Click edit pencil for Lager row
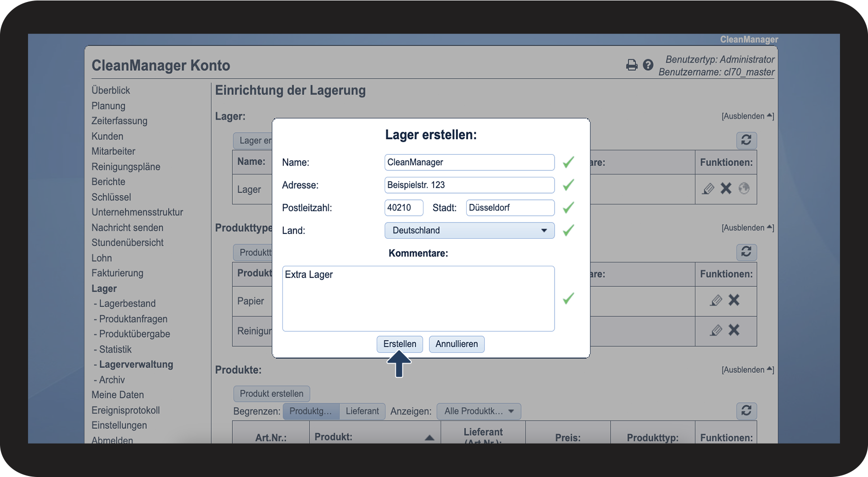The width and height of the screenshot is (868, 477). point(708,189)
